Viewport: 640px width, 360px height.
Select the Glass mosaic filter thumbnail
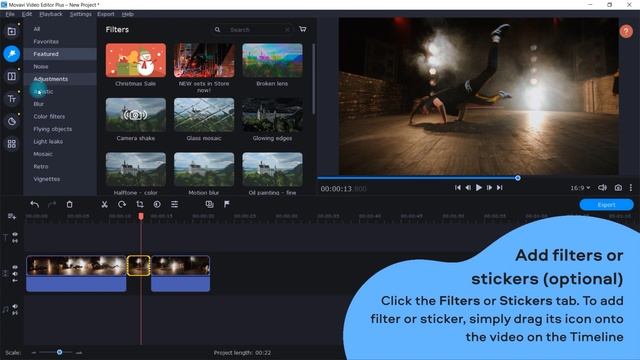pyautogui.click(x=204, y=115)
